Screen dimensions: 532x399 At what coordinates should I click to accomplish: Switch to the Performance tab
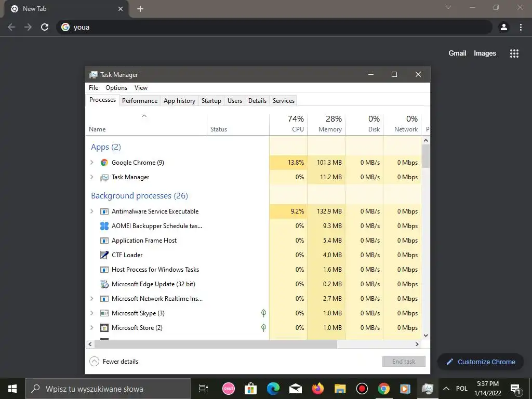pyautogui.click(x=140, y=101)
